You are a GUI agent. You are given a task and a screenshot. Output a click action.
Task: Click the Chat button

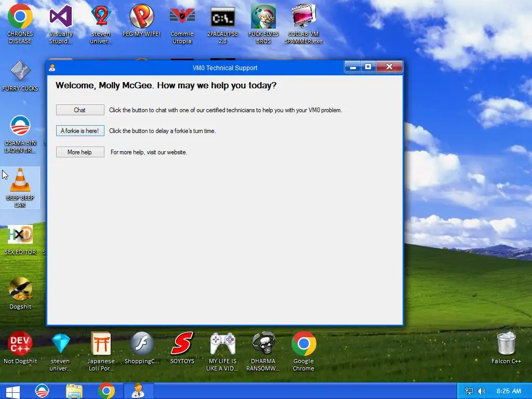click(x=80, y=110)
